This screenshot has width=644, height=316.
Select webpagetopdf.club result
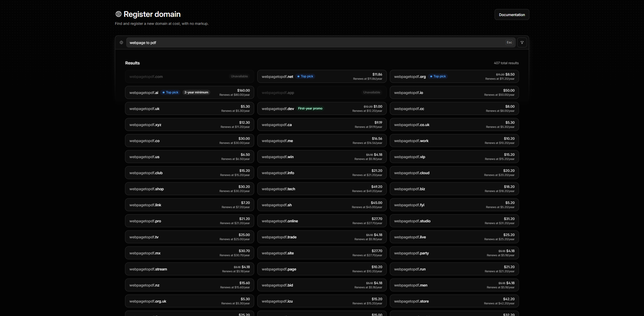tap(189, 173)
